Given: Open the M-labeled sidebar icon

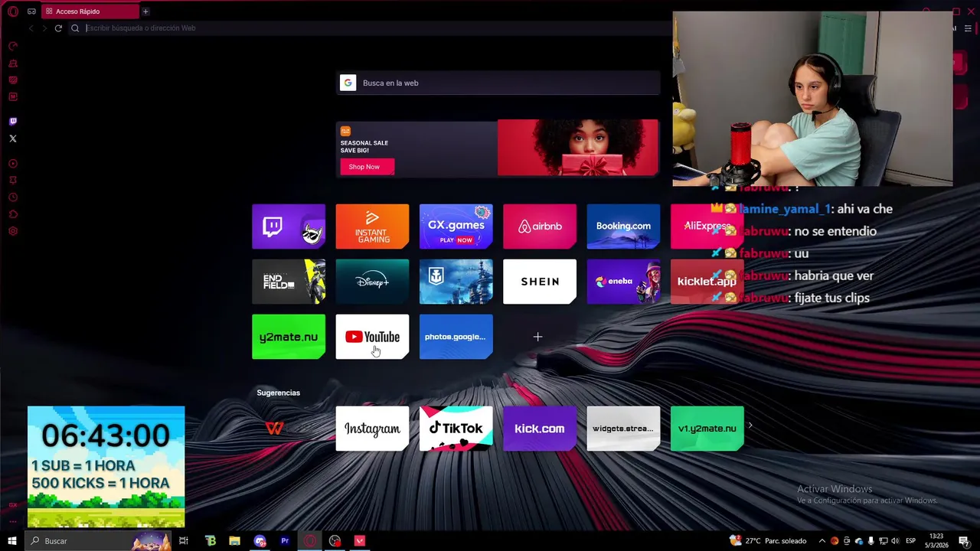Looking at the screenshot, I should point(13,97).
